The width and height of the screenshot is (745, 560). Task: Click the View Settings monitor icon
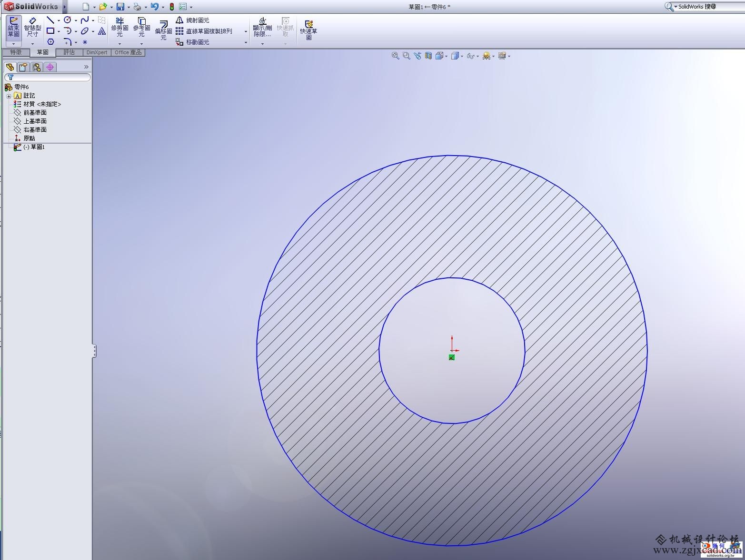pos(502,56)
